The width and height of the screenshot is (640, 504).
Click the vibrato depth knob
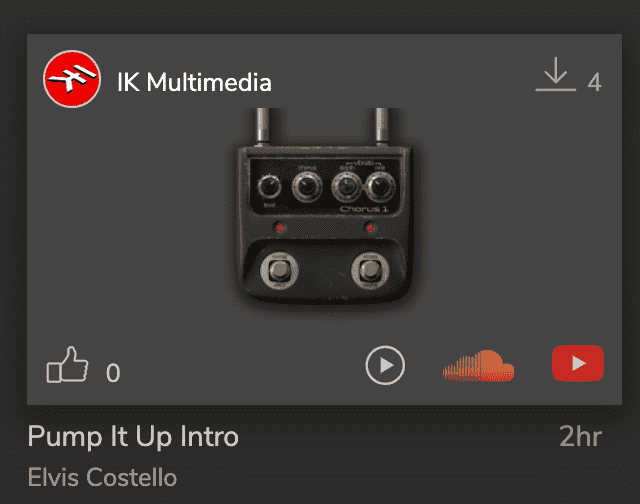pyautogui.click(x=345, y=185)
